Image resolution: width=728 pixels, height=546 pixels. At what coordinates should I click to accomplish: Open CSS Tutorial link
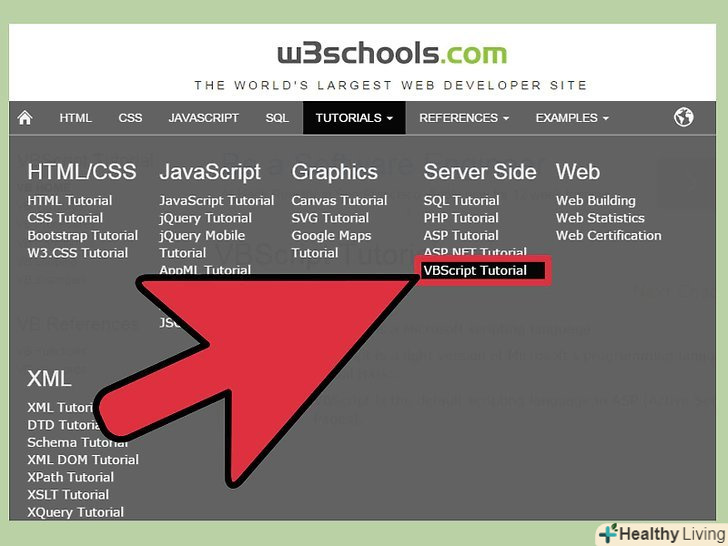tap(65, 218)
